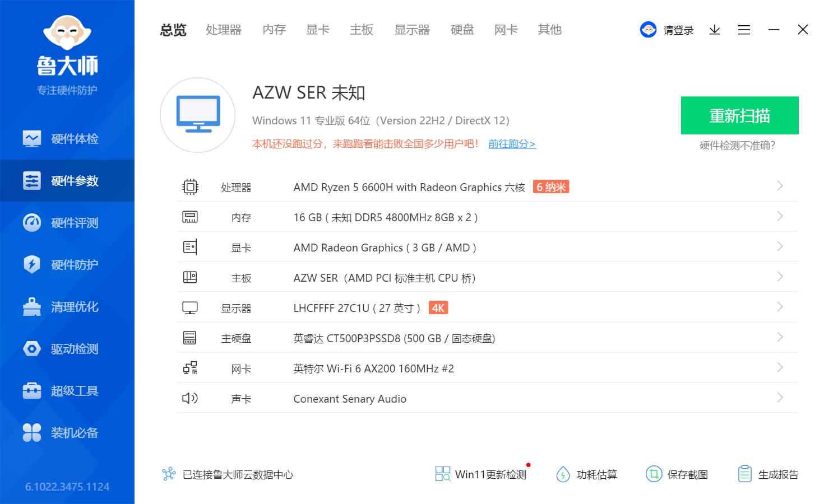
Task: Click 请登录 to sign in
Action: pyautogui.click(x=676, y=30)
